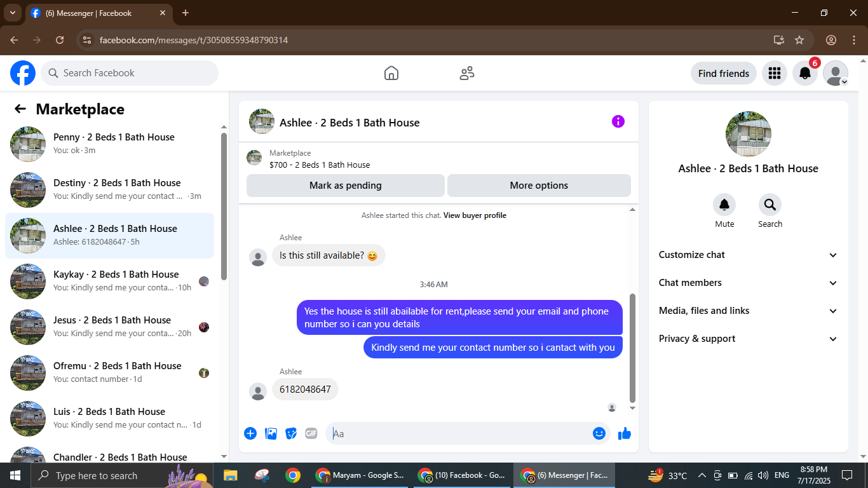Click the message thread vertical scrollbar
Screen dimensions: 868x488
632,348
